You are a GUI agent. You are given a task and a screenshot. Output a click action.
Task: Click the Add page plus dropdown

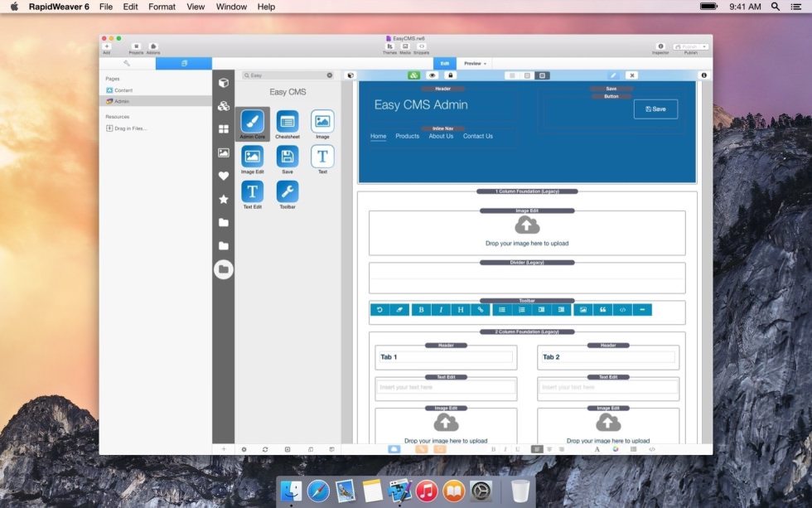(x=107, y=48)
